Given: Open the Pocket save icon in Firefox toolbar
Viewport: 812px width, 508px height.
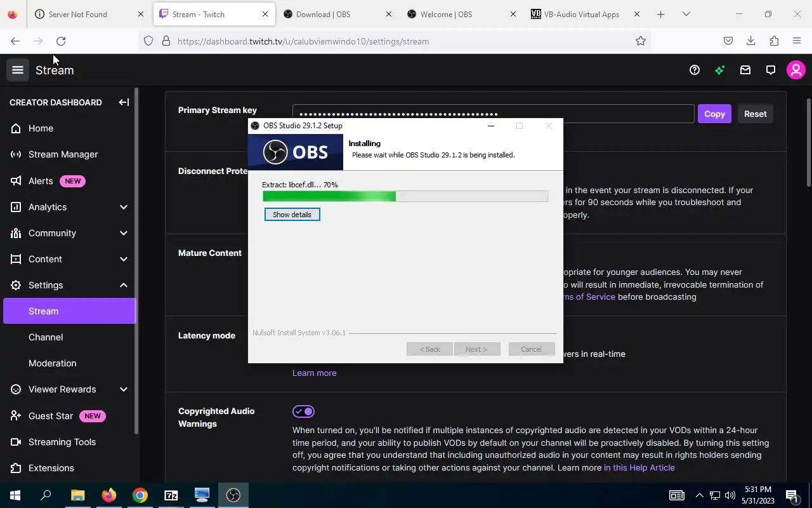Looking at the screenshot, I should click(728, 41).
